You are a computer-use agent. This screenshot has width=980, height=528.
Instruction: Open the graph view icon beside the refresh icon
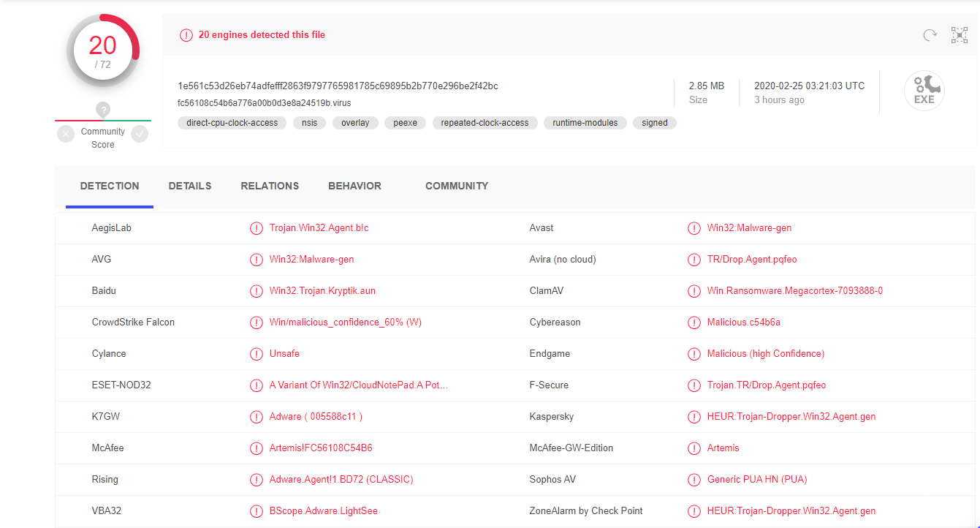pyautogui.click(x=960, y=34)
